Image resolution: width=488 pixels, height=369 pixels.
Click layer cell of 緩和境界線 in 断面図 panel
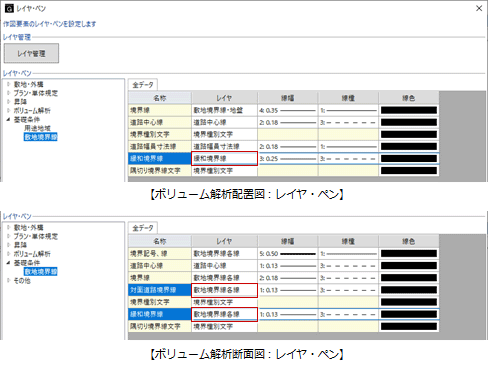[x=224, y=314]
